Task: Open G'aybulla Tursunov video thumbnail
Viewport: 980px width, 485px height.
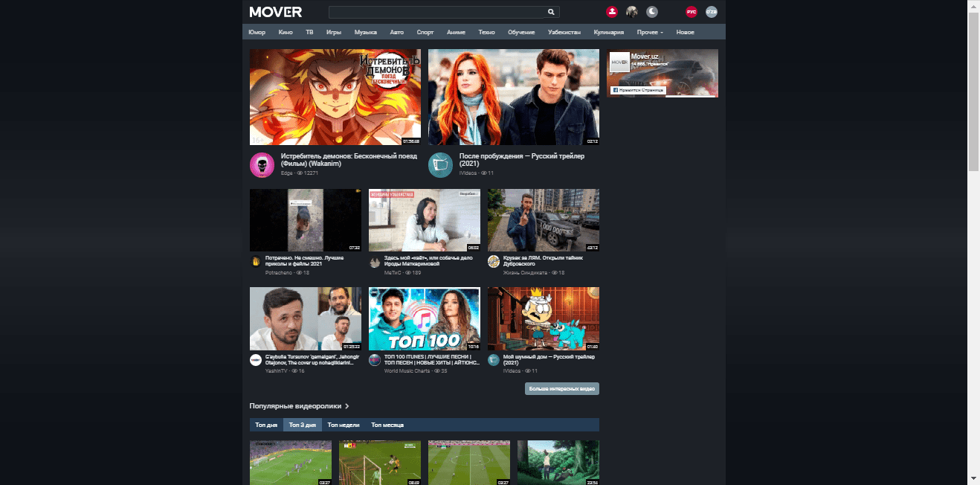Action: click(x=306, y=318)
